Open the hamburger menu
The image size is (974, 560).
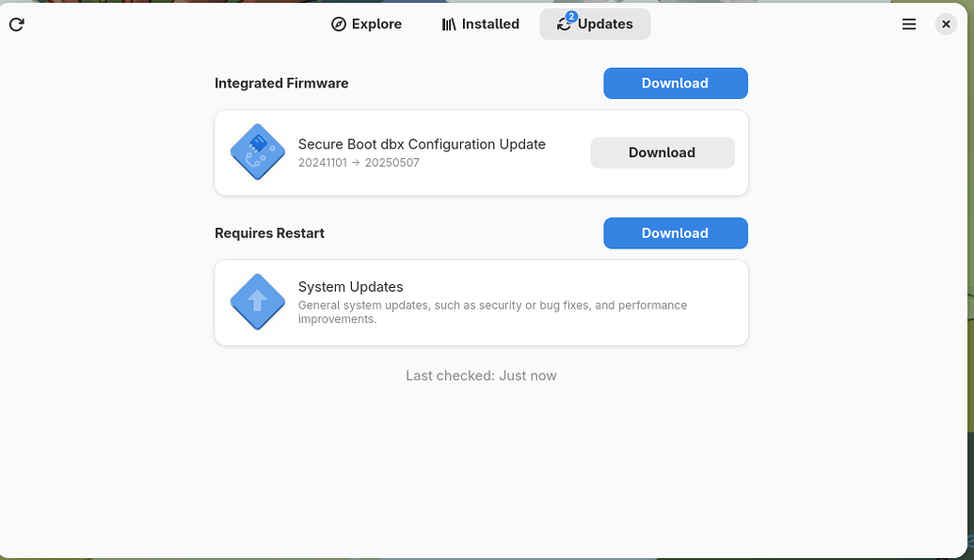click(908, 24)
